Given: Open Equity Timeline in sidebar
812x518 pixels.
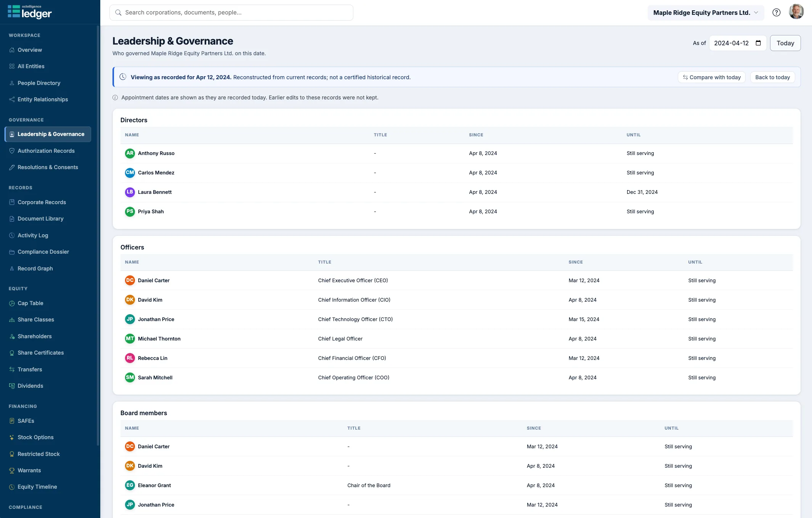Looking at the screenshot, I should click(48, 487).
